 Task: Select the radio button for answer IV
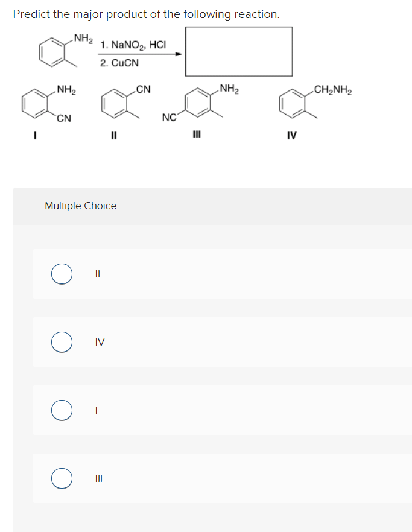tap(61, 342)
